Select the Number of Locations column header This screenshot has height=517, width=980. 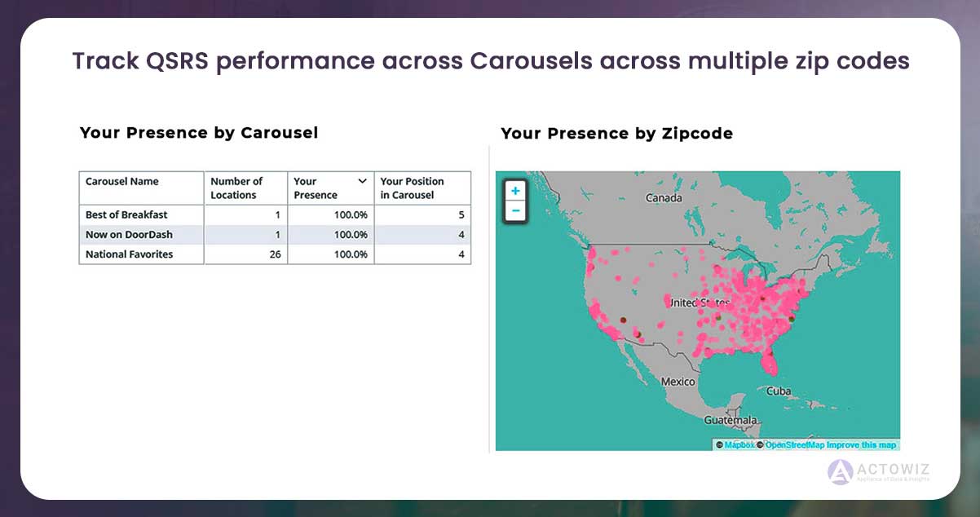[x=245, y=188]
